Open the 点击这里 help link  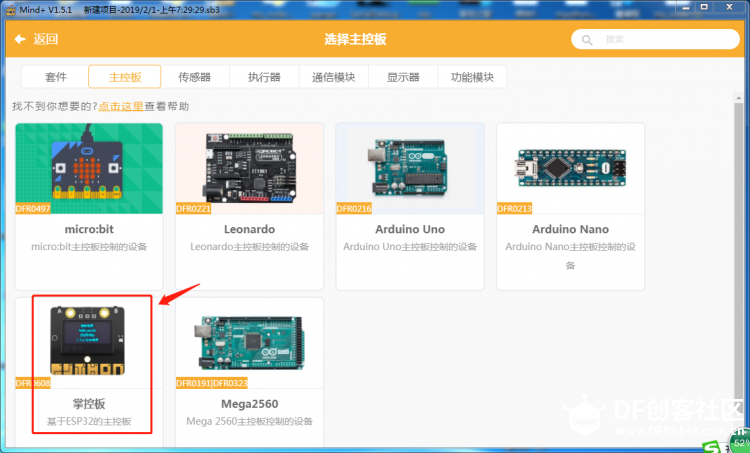121,106
